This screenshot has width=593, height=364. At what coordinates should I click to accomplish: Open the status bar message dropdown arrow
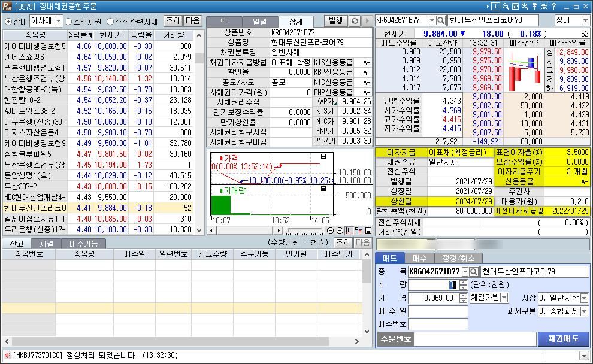tap(585, 355)
